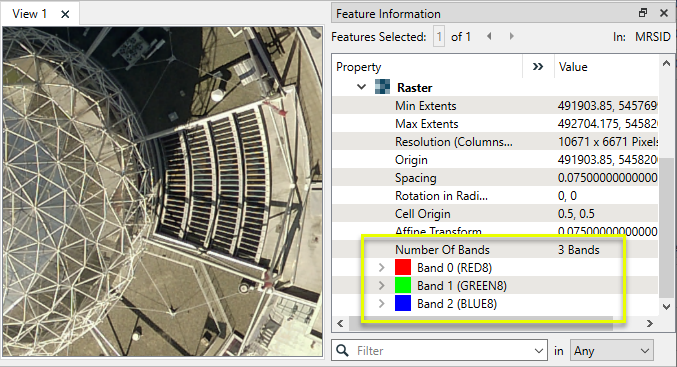Click the double-chevron column expand button
Viewport: 677px width, 367px height.
[x=538, y=66]
